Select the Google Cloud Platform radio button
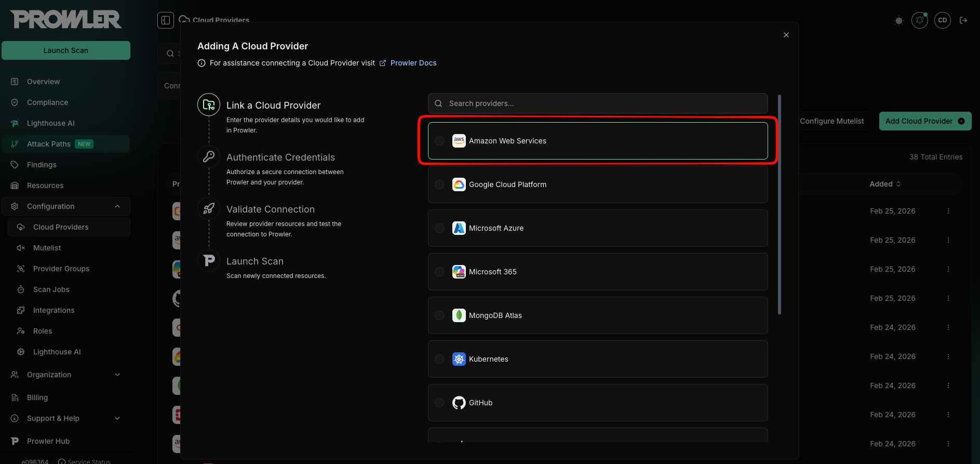Viewport: 980px width, 464px height. click(x=439, y=184)
